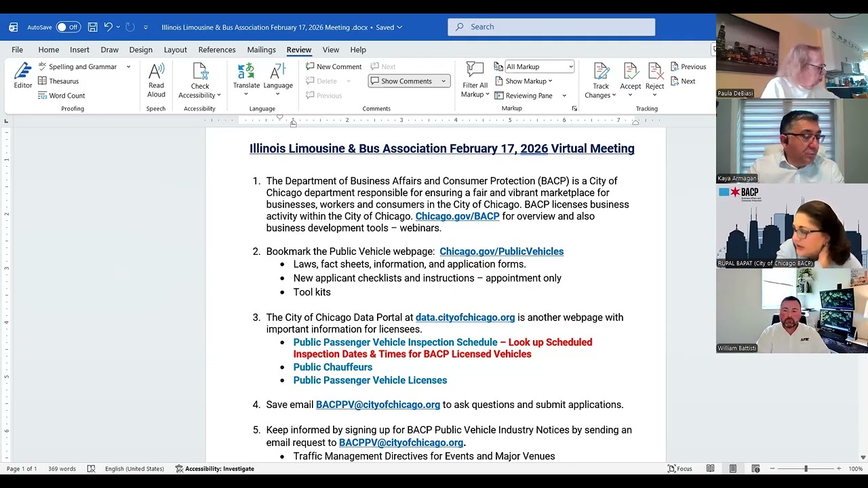The image size is (868, 488).
Task: Open the Public Passenger Vehicle Licenses link
Action: click(370, 380)
